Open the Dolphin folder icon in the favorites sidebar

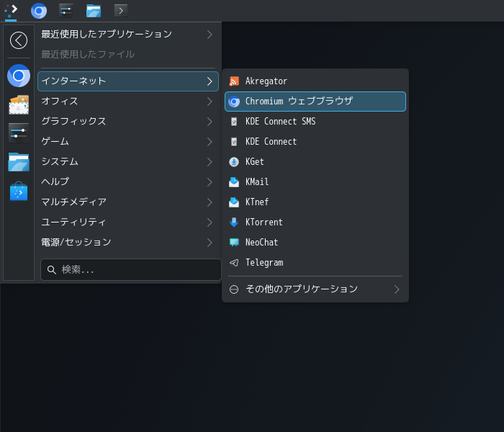(x=19, y=162)
